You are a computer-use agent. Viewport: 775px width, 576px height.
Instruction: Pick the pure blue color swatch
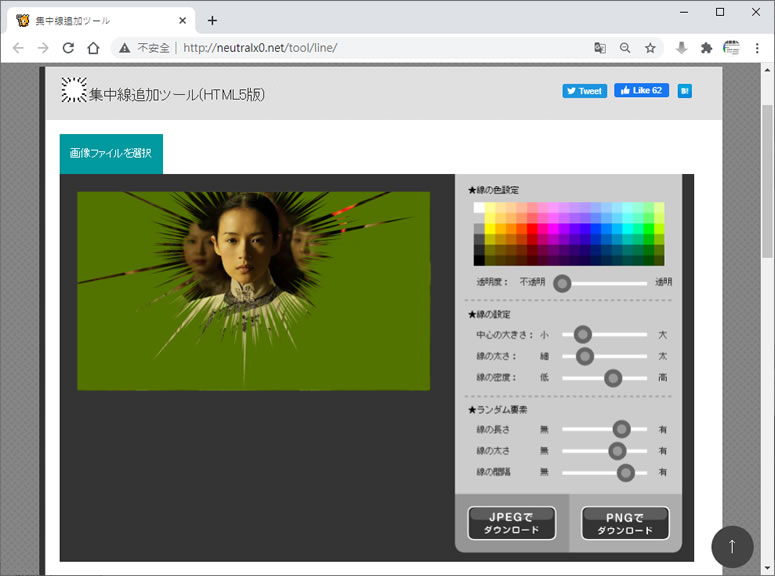[x=596, y=229]
